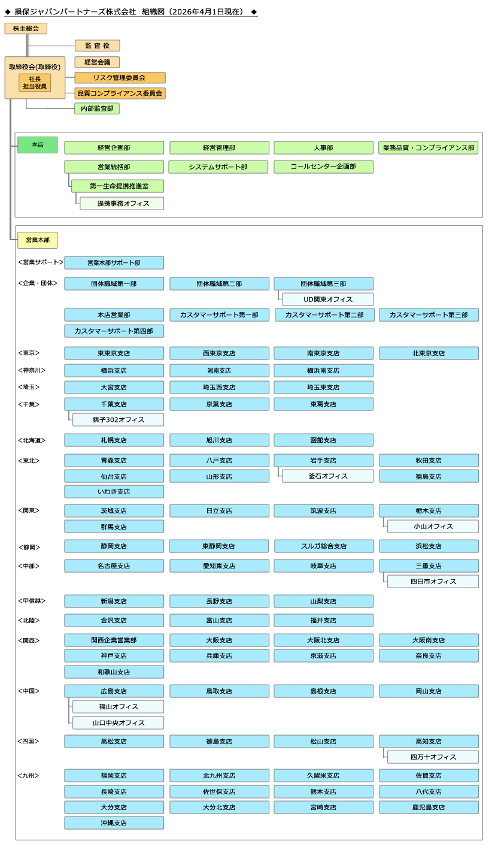The width and height of the screenshot is (492, 868).
Task: Click the UD関東オフィス box
Action: [x=327, y=300]
